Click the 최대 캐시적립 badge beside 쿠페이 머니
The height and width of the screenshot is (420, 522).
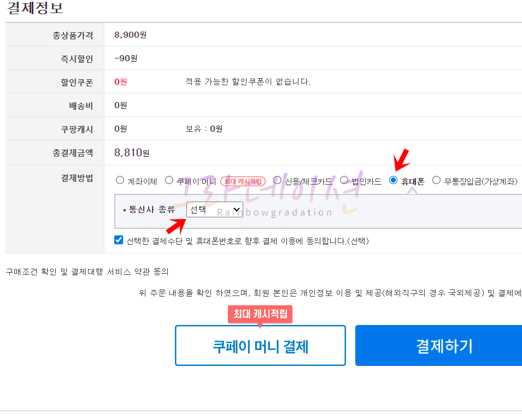click(243, 181)
